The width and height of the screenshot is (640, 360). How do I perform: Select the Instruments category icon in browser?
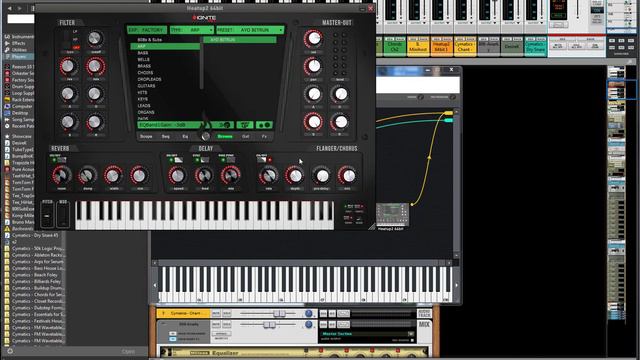[7, 37]
